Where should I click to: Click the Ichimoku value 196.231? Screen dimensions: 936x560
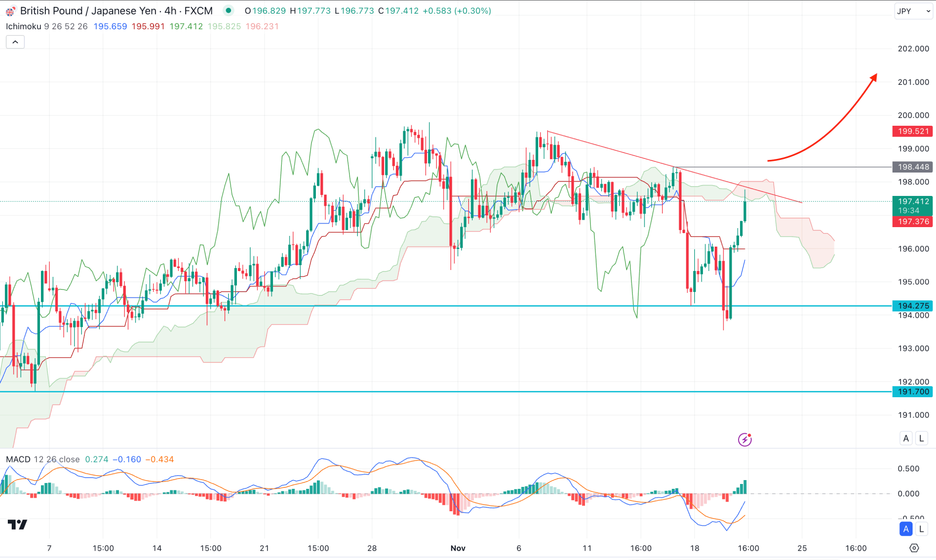coord(262,26)
